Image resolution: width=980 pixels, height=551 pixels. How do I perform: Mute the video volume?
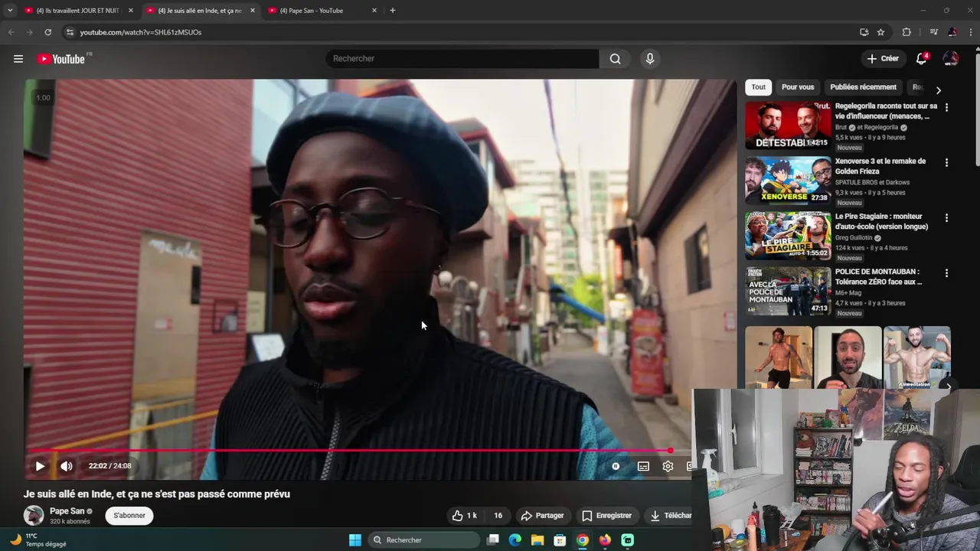coord(67,466)
